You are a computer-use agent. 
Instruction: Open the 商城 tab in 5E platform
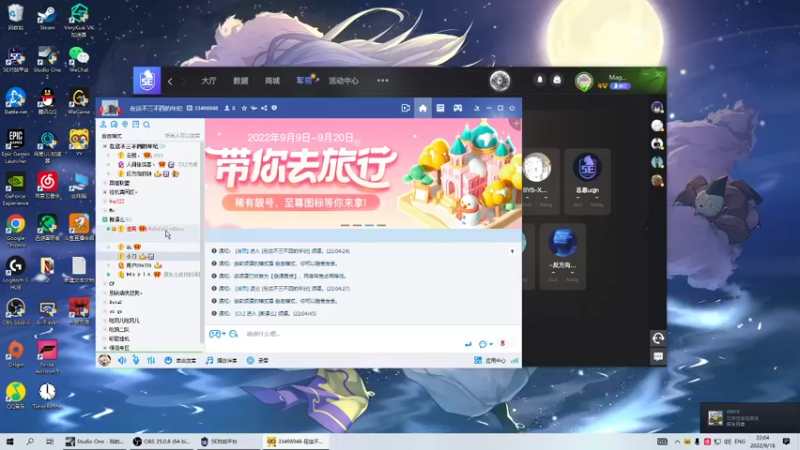coord(272,81)
